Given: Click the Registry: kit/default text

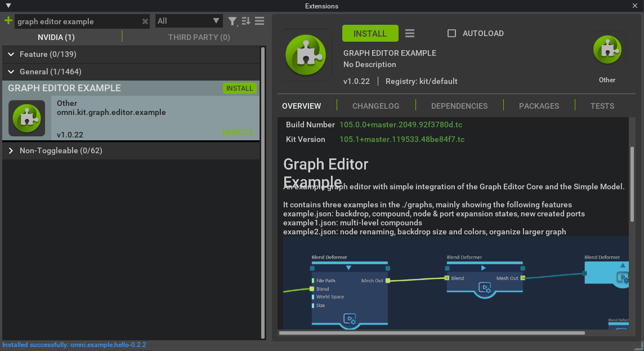Looking at the screenshot, I should (x=422, y=81).
